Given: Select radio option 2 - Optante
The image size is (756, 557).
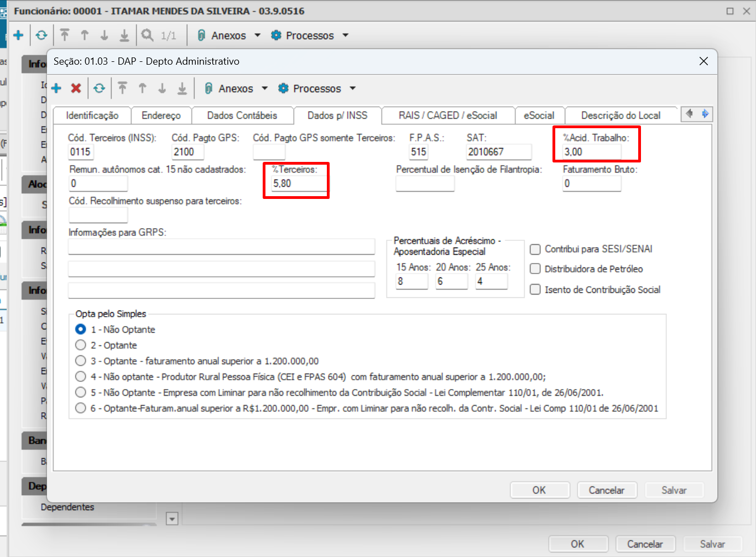Looking at the screenshot, I should tap(81, 345).
